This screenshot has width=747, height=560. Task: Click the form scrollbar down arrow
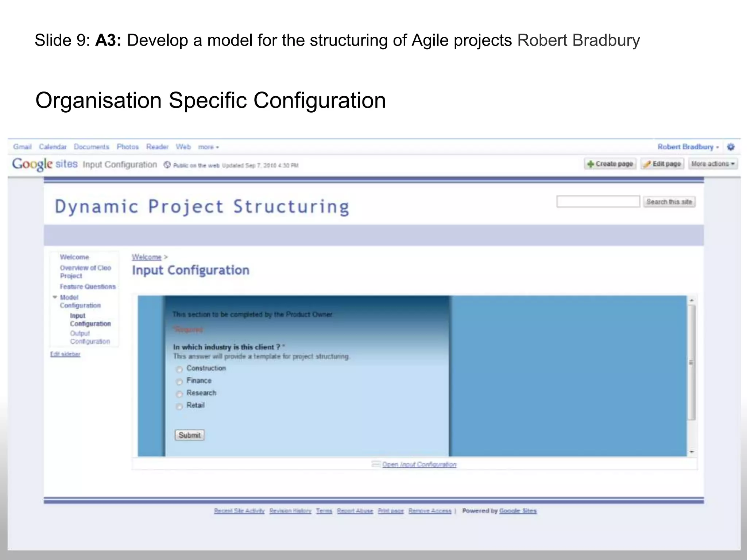692,452
